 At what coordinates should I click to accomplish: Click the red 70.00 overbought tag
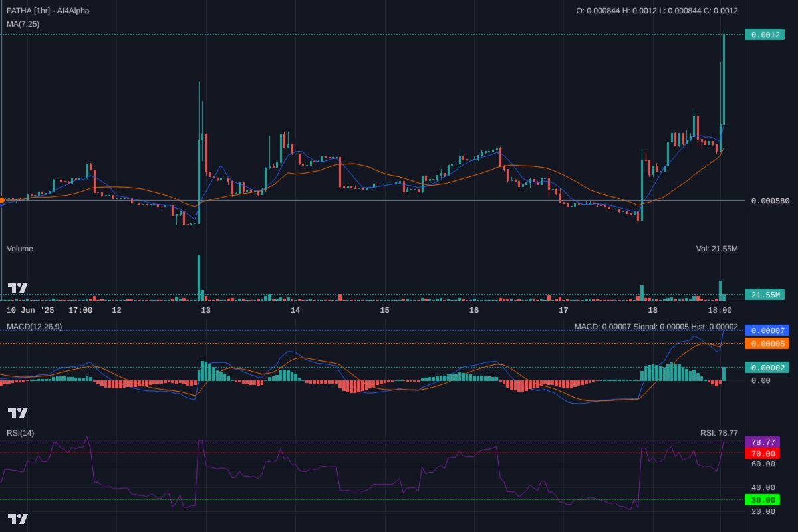click(x=761, y=454)
